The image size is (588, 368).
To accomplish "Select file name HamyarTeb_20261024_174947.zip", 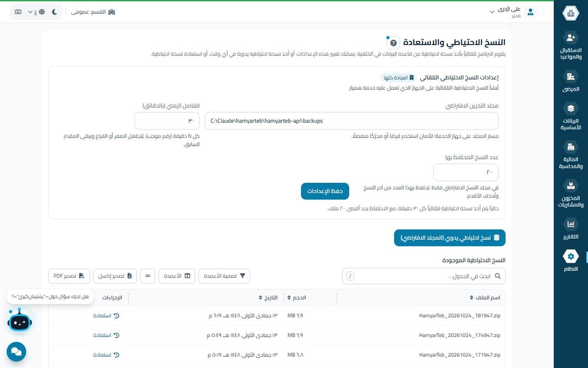I will pos(460,335).
